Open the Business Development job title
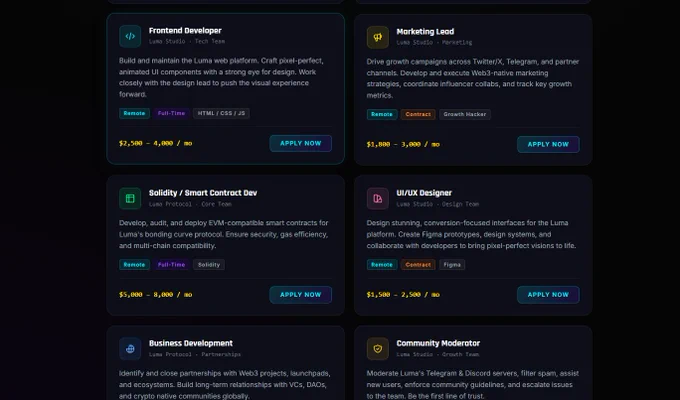The image size is (680, 400). [191, 343]
